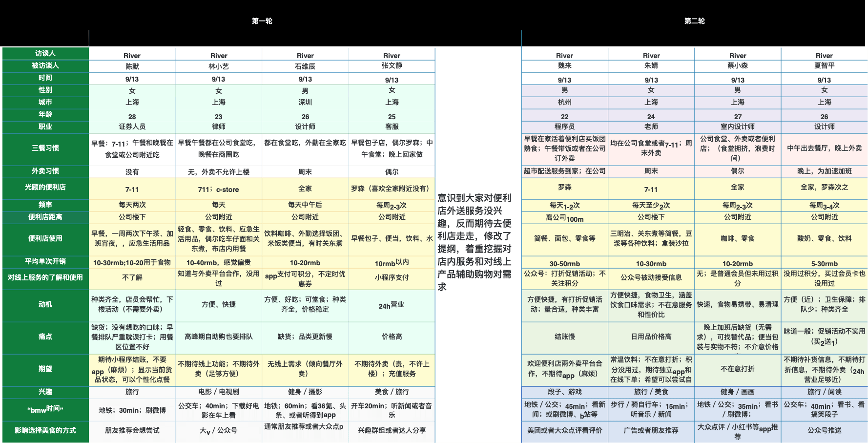Select the 老师 occupation cell

tap(651, 127)
